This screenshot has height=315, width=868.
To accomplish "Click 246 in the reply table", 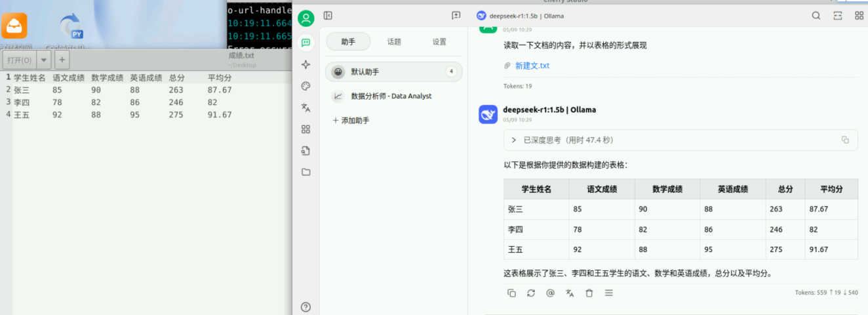I will 777,230.
